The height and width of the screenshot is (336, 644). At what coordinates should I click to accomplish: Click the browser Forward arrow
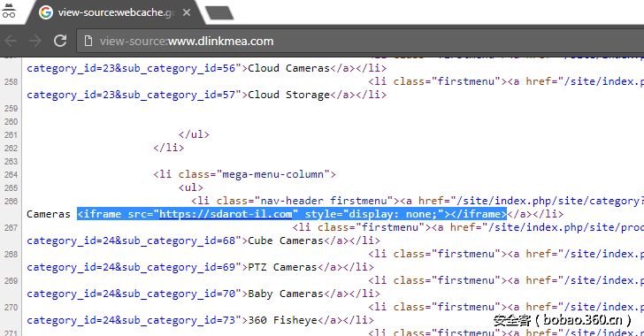coord(35,41)
